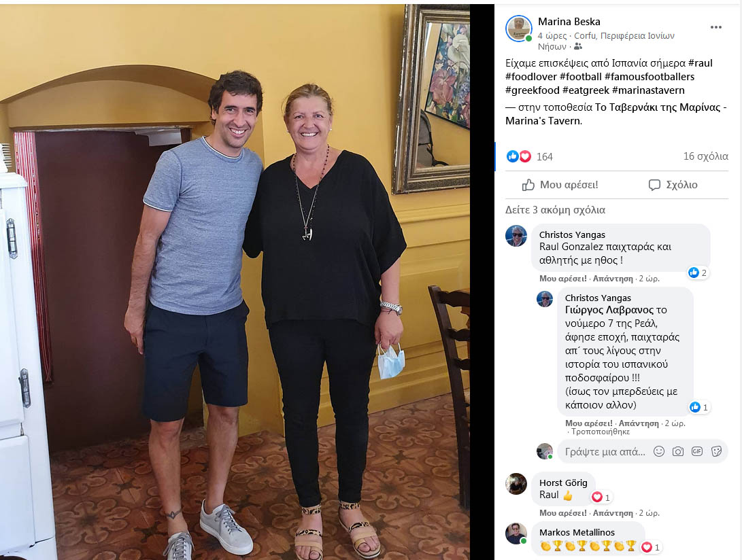Open the 16 σχόλια comments count
The image size is (742, 560).
tap(705, 156)
